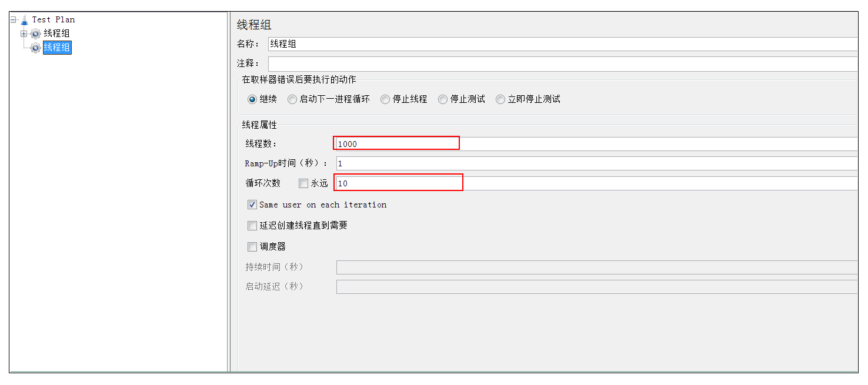Select the first 线程组 tree label

(x=56, y=34)
